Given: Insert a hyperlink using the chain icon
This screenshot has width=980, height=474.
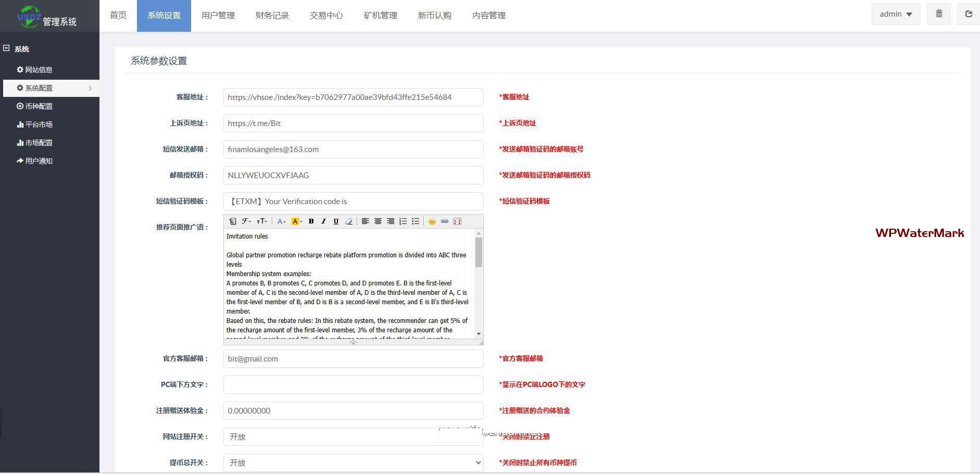Looking at the screenshot, I should (x=444, y=221).
